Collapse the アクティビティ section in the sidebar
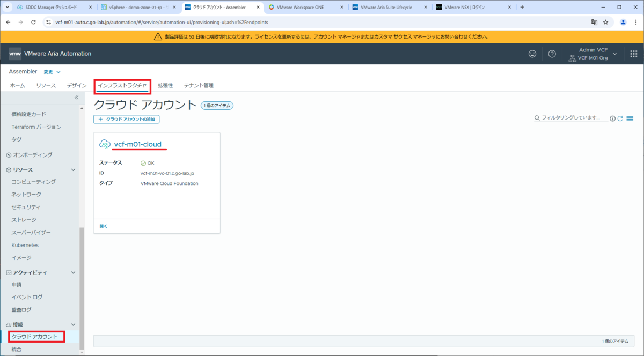Image resolution: width=644 pixels, height=356 pixels. tap(74, 273)
